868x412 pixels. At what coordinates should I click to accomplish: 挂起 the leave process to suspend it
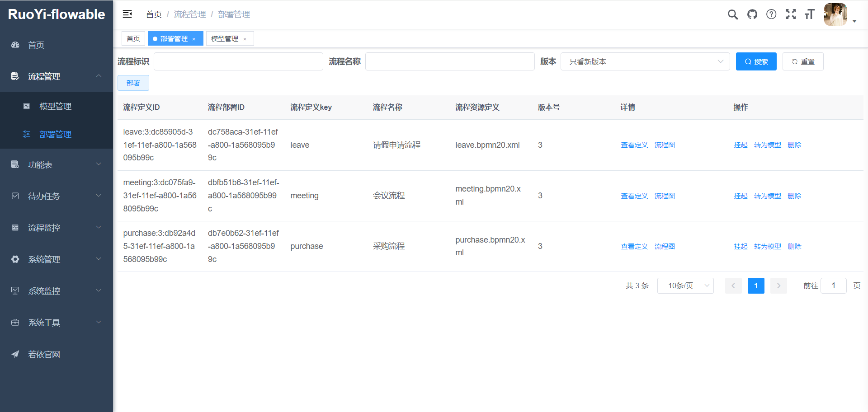(741, 145)
